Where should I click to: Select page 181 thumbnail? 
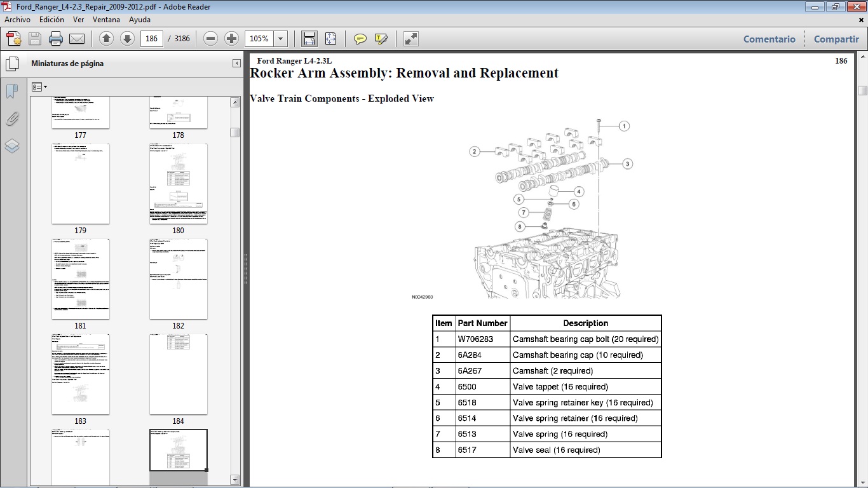[80, 279]
